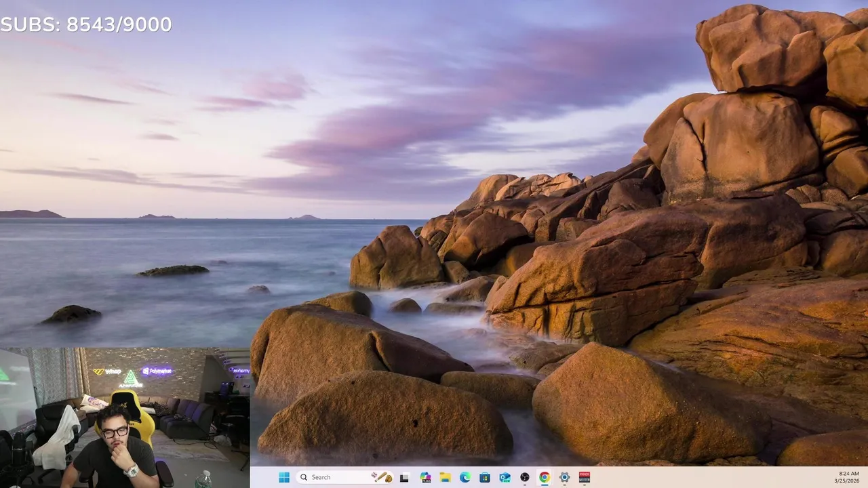Open Task View from the taskbar
The image size is (868, 488).
click(x=404, y=477)
